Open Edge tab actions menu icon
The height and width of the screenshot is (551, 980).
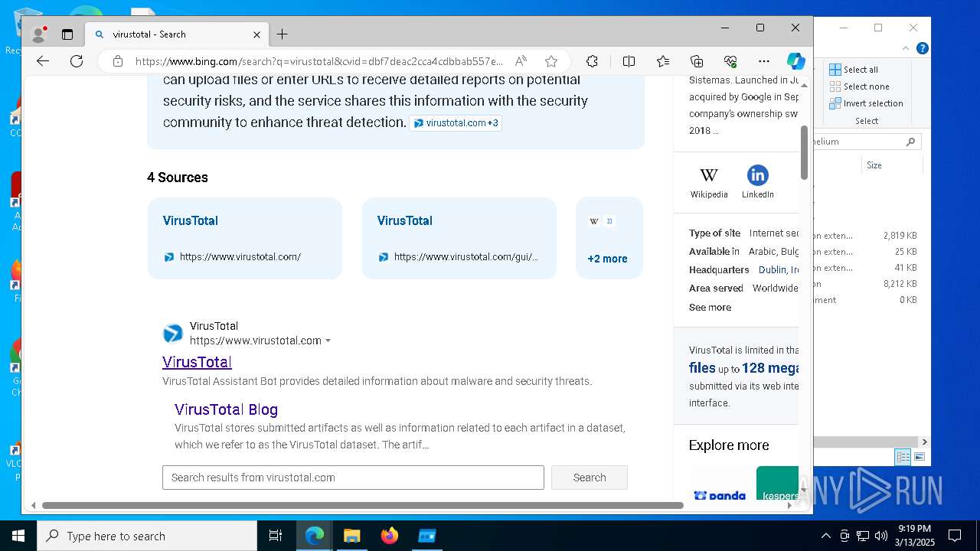pyautogui.click(x=67, y=34)
